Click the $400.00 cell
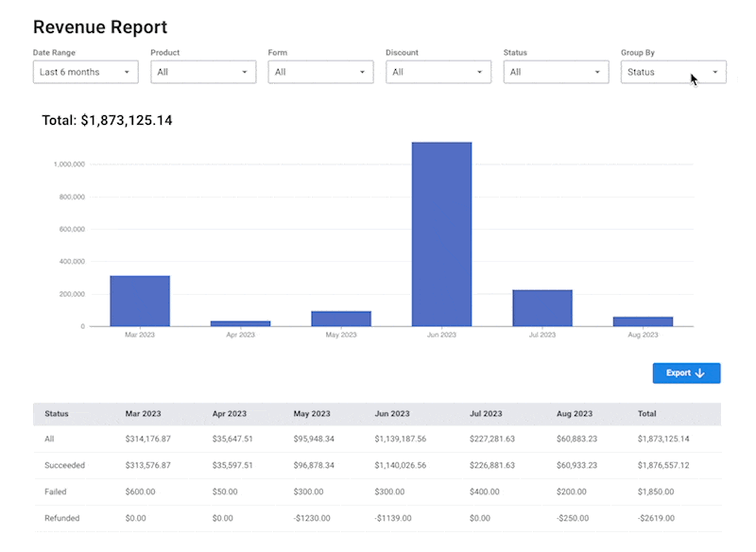Viewport: 756px width, 552px height. click(x=485, y=492)
